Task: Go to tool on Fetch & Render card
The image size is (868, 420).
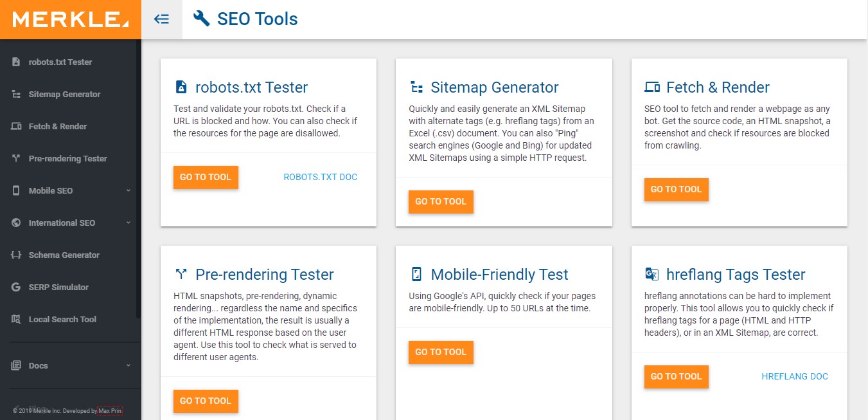Action: [x=677, y=189]
